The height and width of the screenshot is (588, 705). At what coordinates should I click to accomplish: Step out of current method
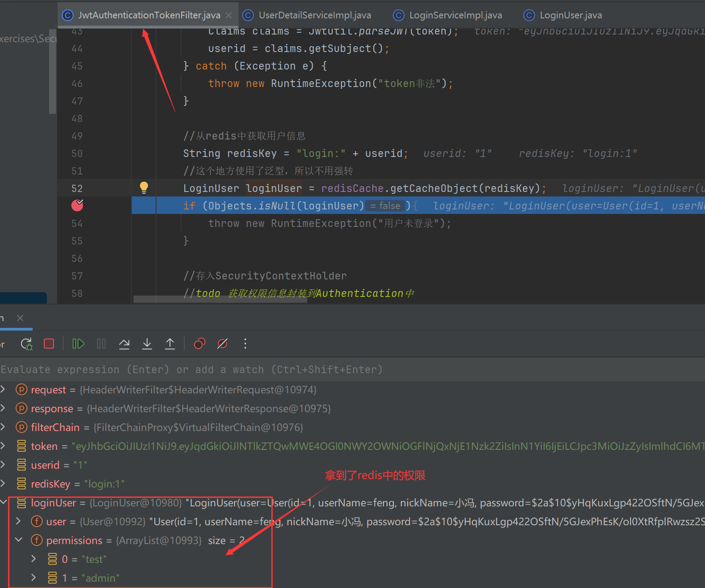pos(170,344)
